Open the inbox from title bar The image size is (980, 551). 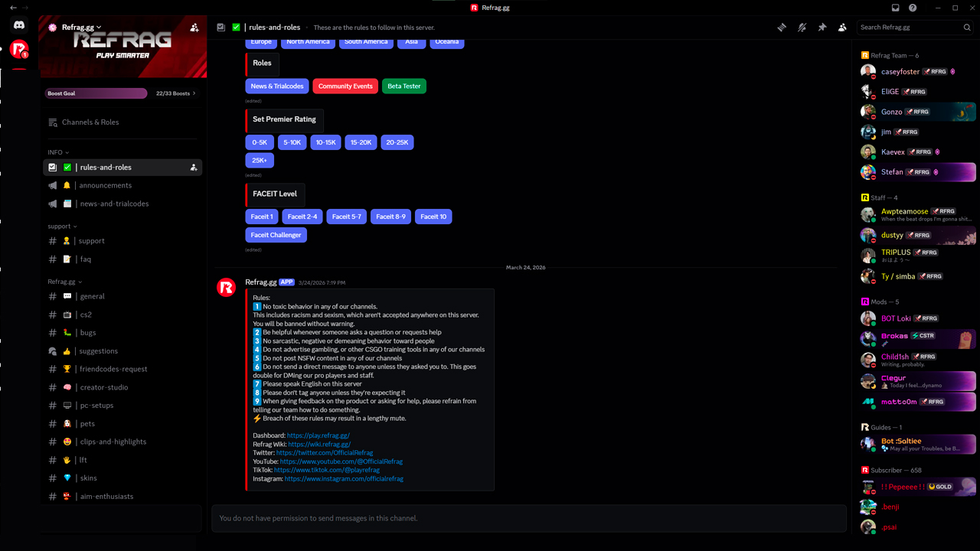(x=895, y=8)
